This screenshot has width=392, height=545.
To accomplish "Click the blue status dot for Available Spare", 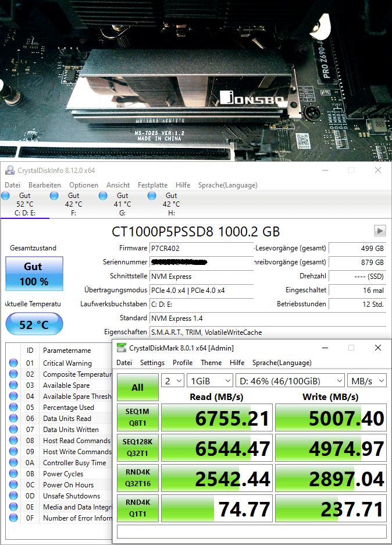I will click(13, 385).
